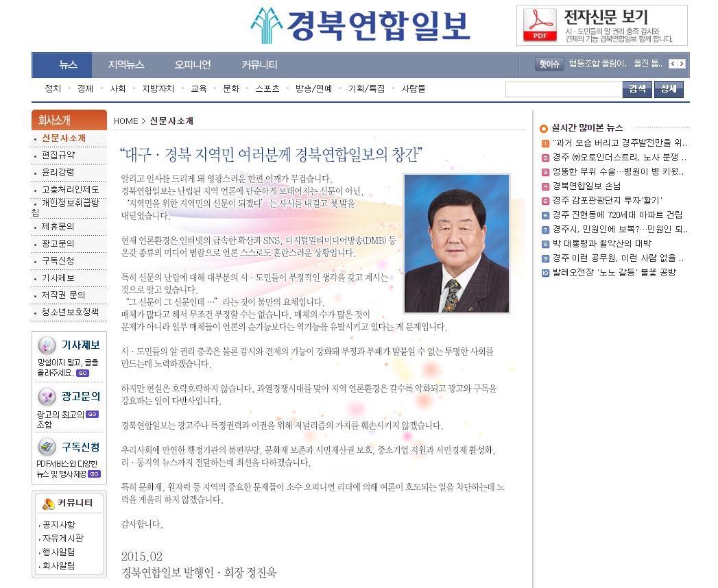Open the 지역뉴스 main tab
The height and width of the screenshot is (588, 718).
(x=126, y=65)
